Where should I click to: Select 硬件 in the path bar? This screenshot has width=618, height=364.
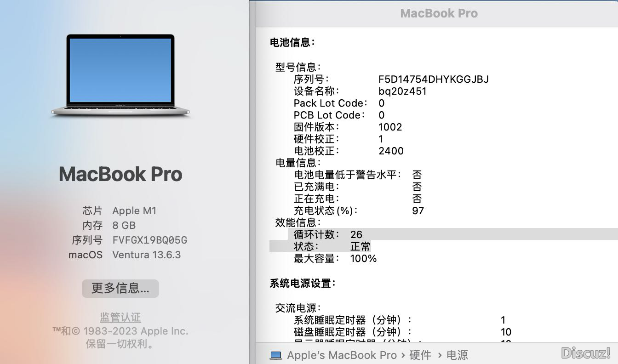coord(420,355)
